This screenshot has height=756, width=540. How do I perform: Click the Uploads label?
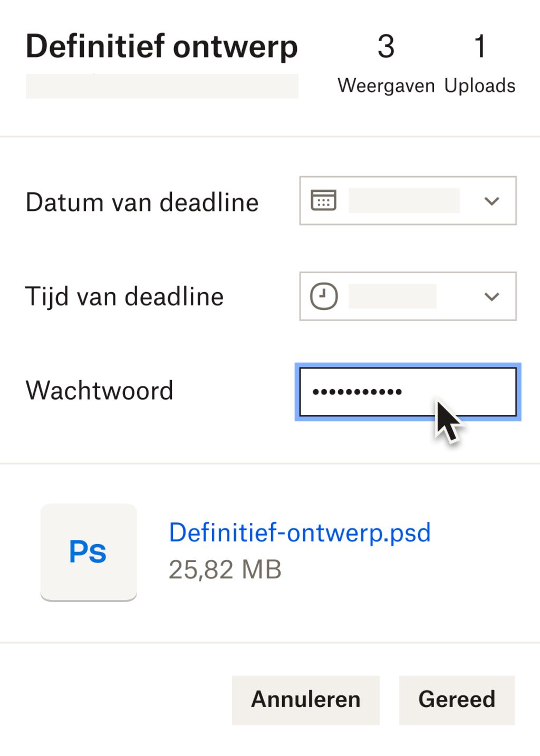tap(479, 85)
